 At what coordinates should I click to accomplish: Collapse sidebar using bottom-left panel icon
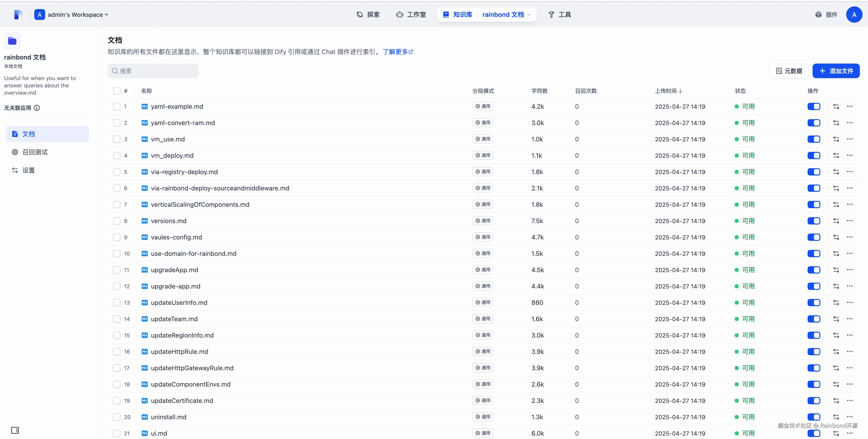pyautogui.click(x=15, y=430)
